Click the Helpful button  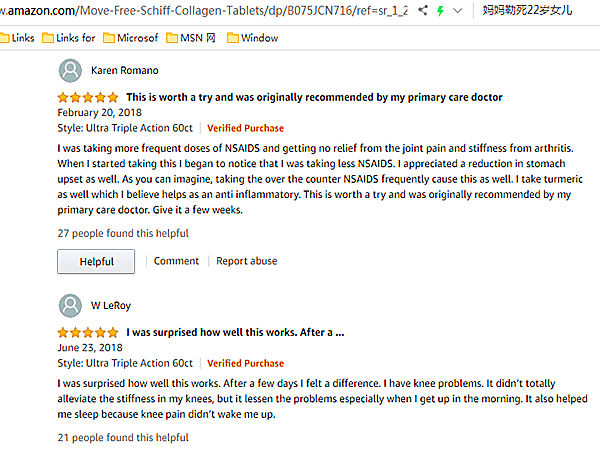pyautogui.click(x=96, y=261)
